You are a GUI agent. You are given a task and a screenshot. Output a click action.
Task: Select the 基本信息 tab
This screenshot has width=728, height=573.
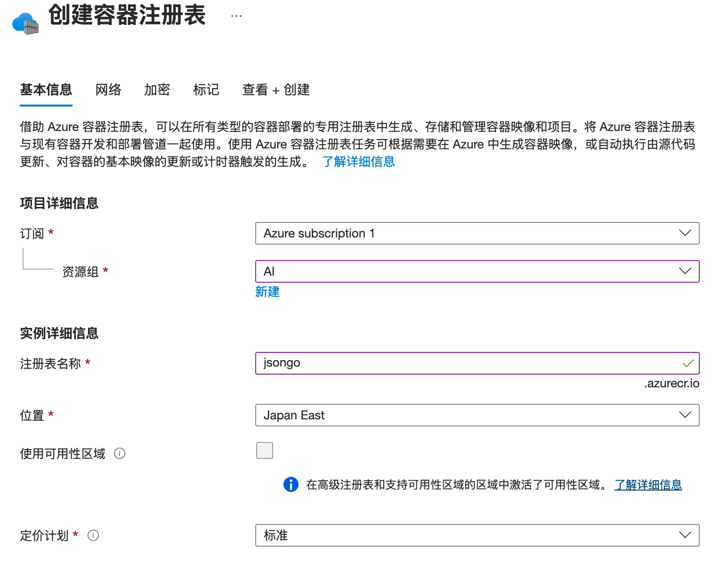pos(46,90)
